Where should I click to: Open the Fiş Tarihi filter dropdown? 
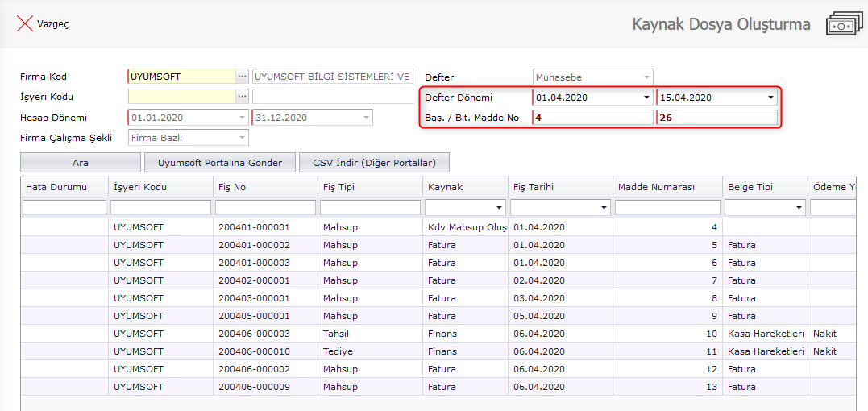point(604,208)
